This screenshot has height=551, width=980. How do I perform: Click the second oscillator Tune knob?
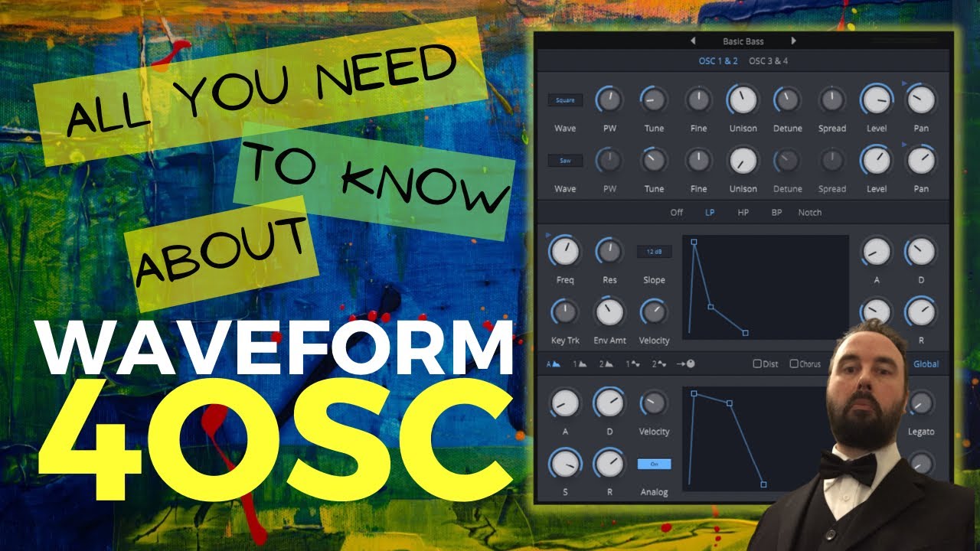coord(654,160)
